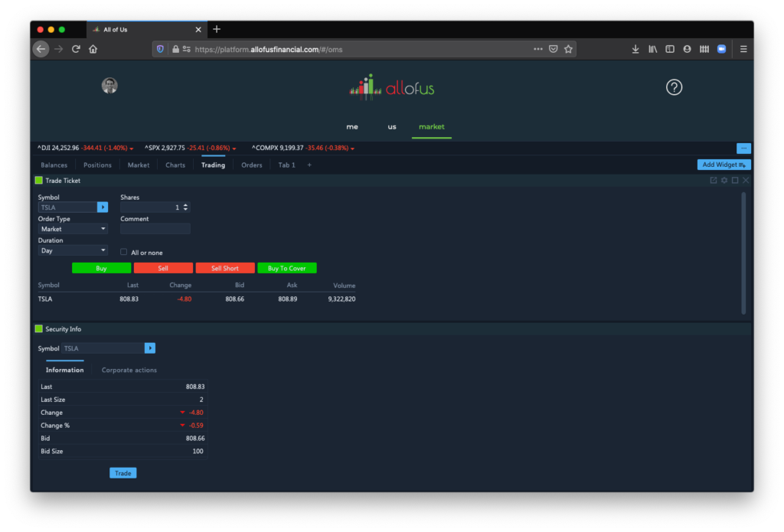Expand the ^SPX ticker dropdown arrow
Viewport: 784px width, 532px height.
(x=234, y=149)
